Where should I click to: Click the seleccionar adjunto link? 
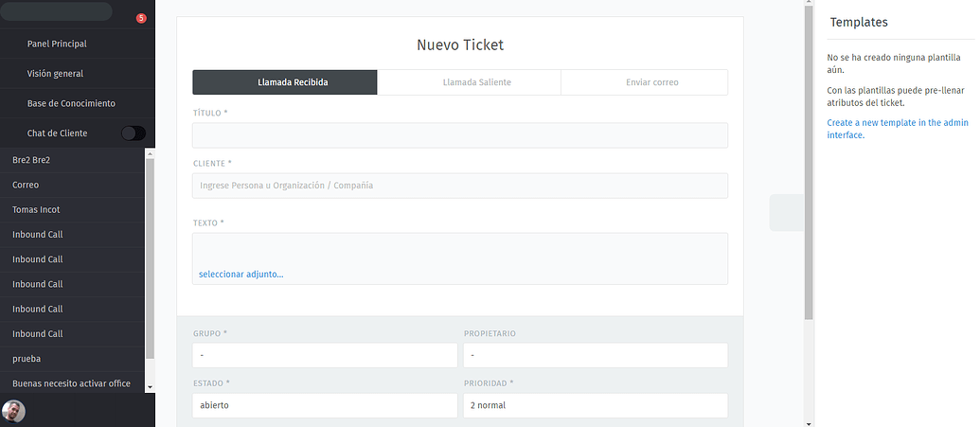241,275
